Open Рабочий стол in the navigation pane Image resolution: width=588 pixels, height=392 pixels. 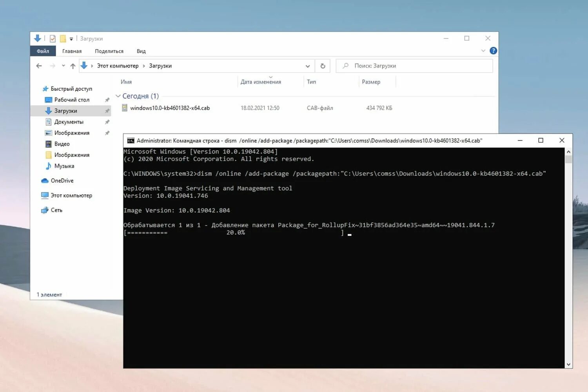72,100
